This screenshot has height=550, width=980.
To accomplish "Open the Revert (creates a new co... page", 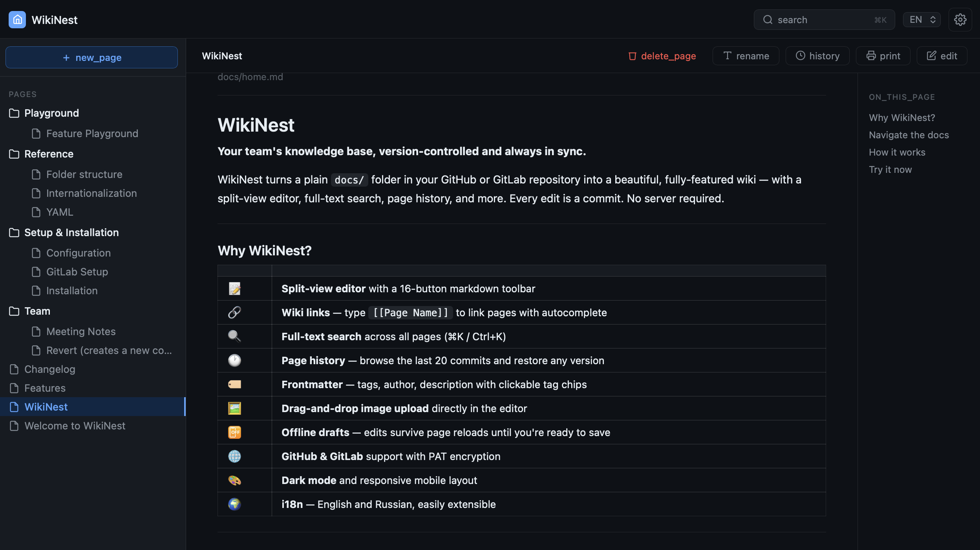I will pos(93,350).
